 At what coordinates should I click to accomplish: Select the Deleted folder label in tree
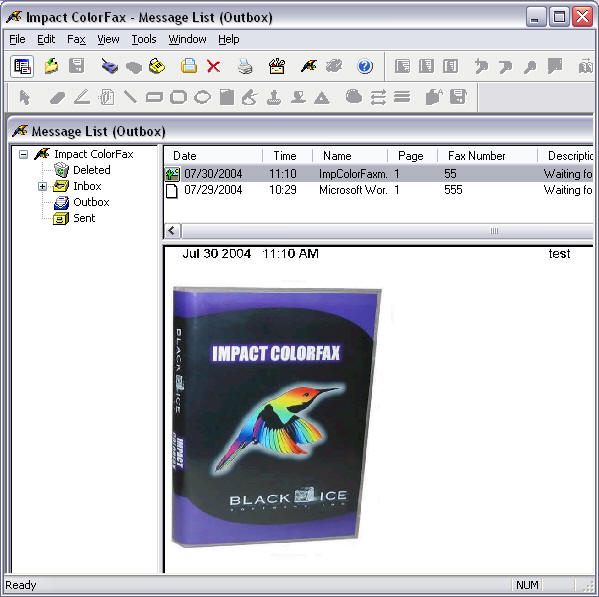click(92, 170)
